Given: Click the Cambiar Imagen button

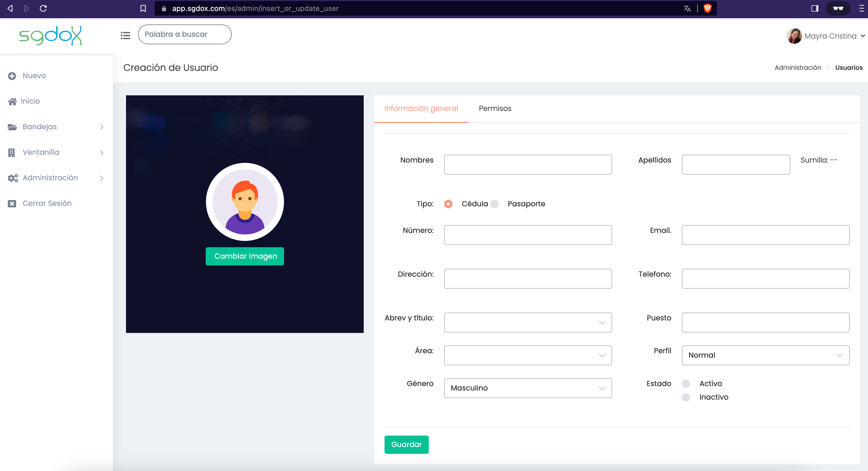Looking at the screenshot, I should pos(245,256).
